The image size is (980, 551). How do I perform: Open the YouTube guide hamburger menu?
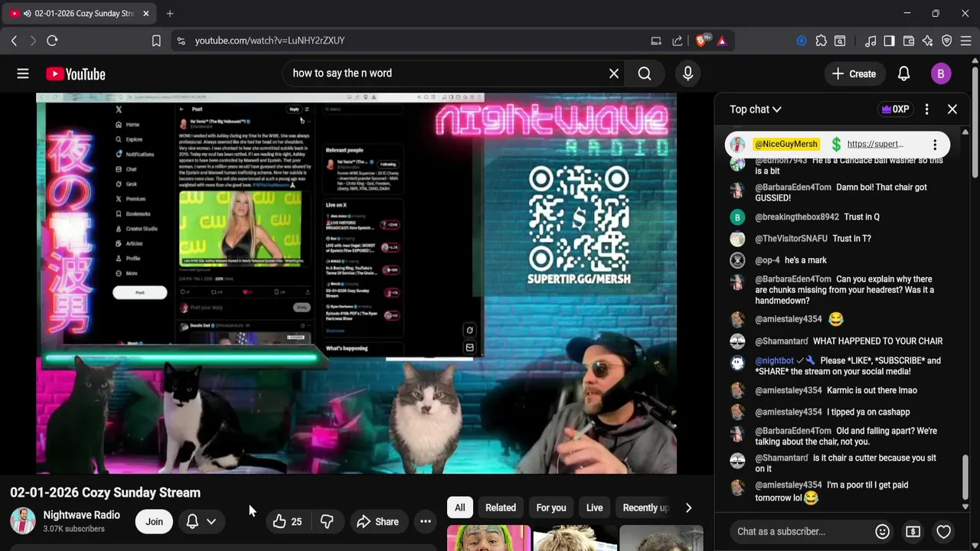click(x=23, y=73)
